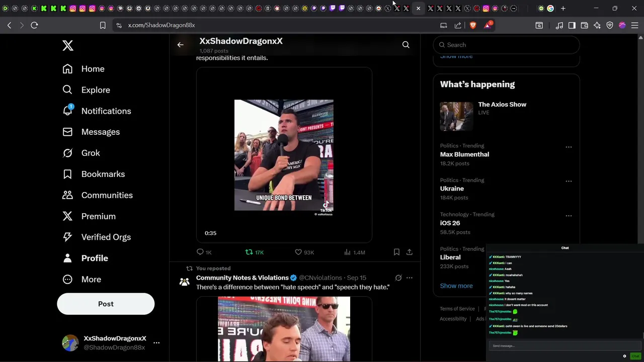Open Explore from the sidebar

[86, 90]
